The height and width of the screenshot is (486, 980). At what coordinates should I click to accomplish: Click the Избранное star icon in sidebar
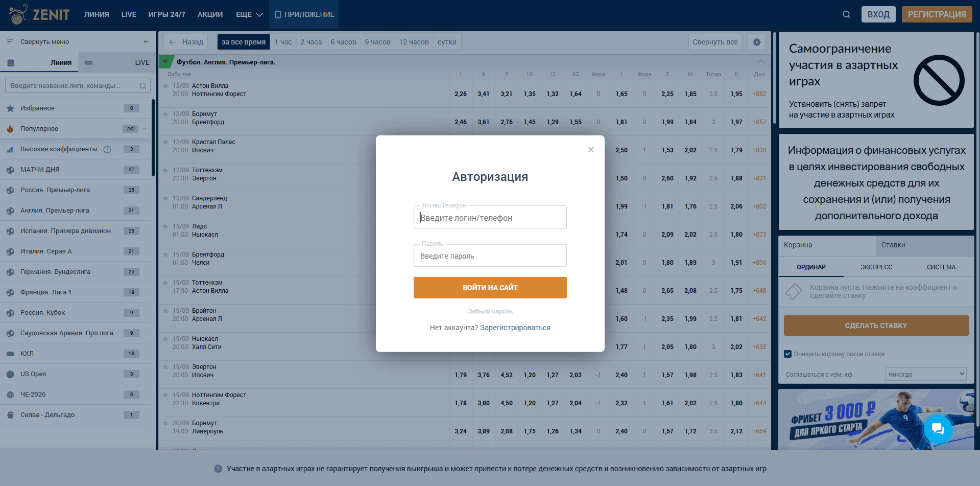(10, 108)
